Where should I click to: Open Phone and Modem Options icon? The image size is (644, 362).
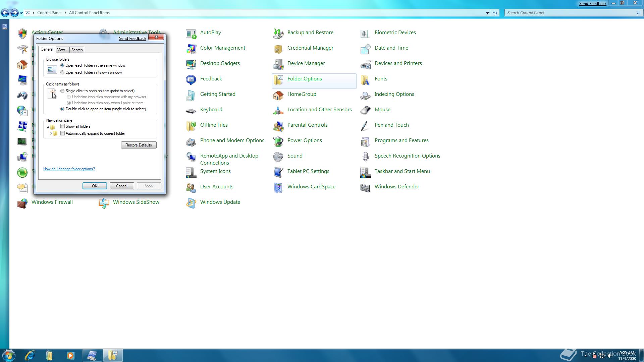pyautogui.click(x=191, y=142)
